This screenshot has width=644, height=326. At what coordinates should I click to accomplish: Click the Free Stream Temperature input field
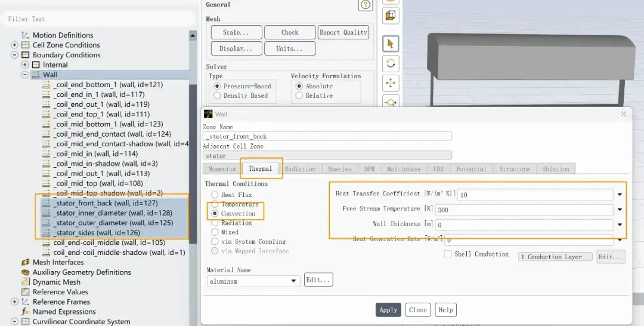pos(524,210)
